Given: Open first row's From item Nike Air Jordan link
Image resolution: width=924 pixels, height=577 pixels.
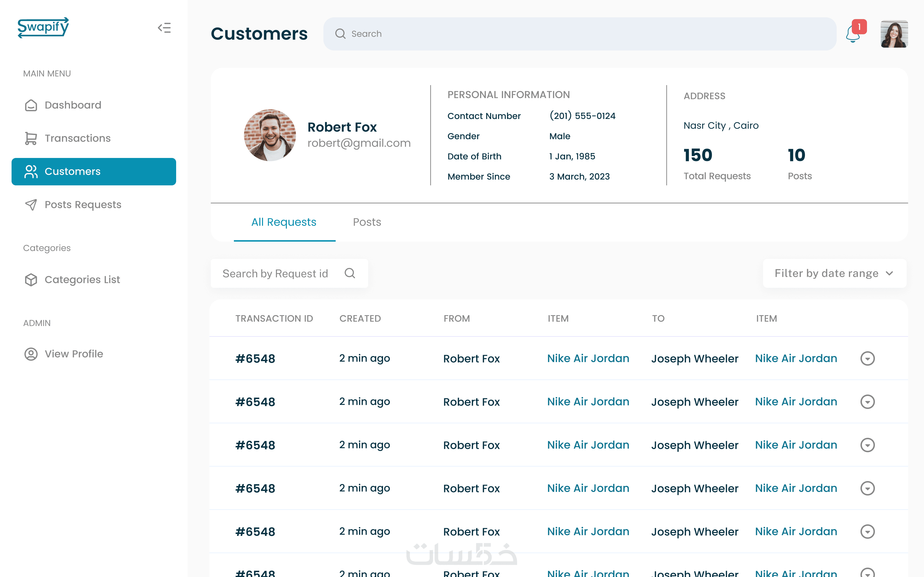Looking at the screenshot, I should point(588,358).
